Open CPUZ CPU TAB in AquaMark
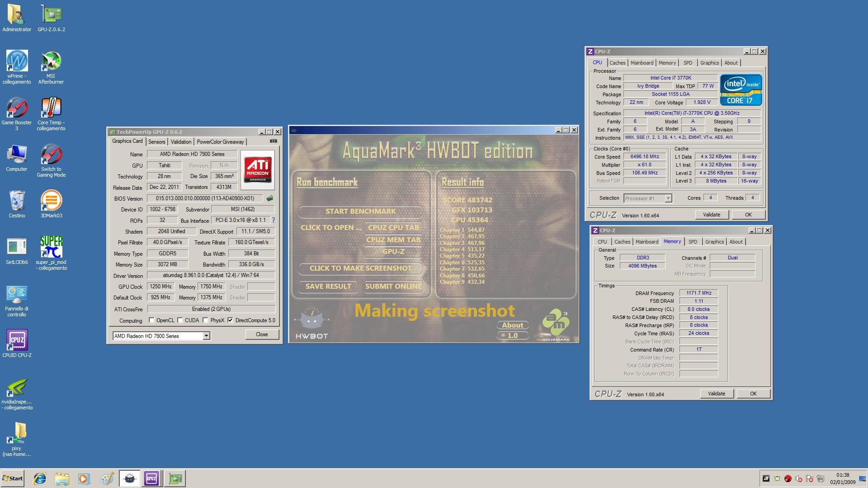This screenshot has height=488, width=868. point(393,228)
